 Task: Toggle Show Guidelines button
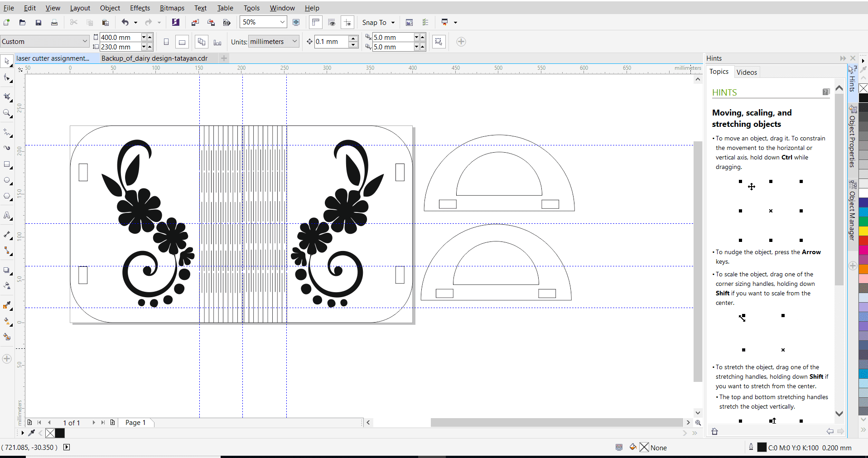pos(347,22)
